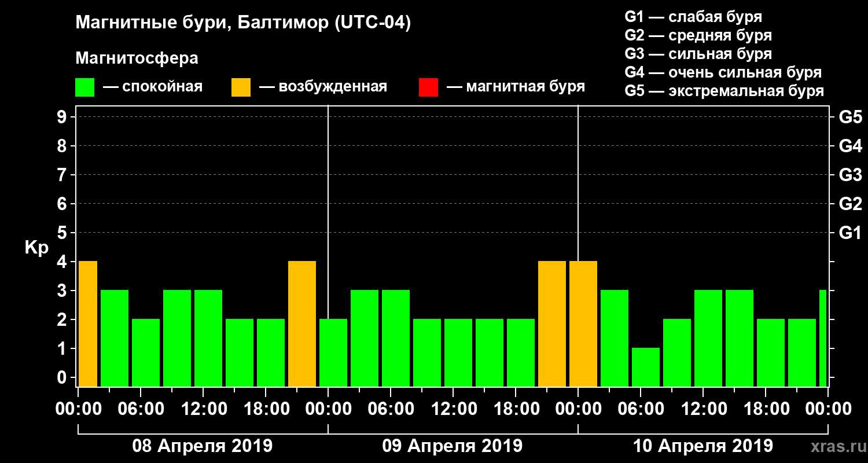Image resolution: width=868 pixels, height=463 pixels.
Task: Click the red 'магнитная буря' legend swatch
Action: pos(428,87)
